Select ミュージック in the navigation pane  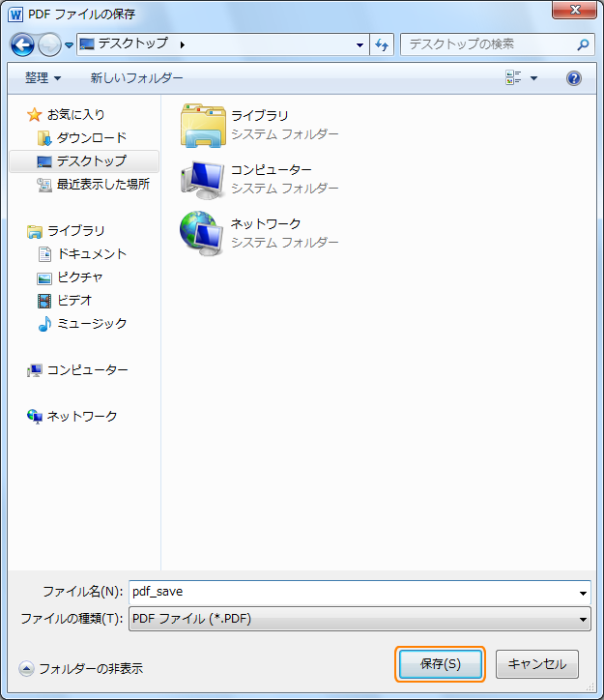92,323
